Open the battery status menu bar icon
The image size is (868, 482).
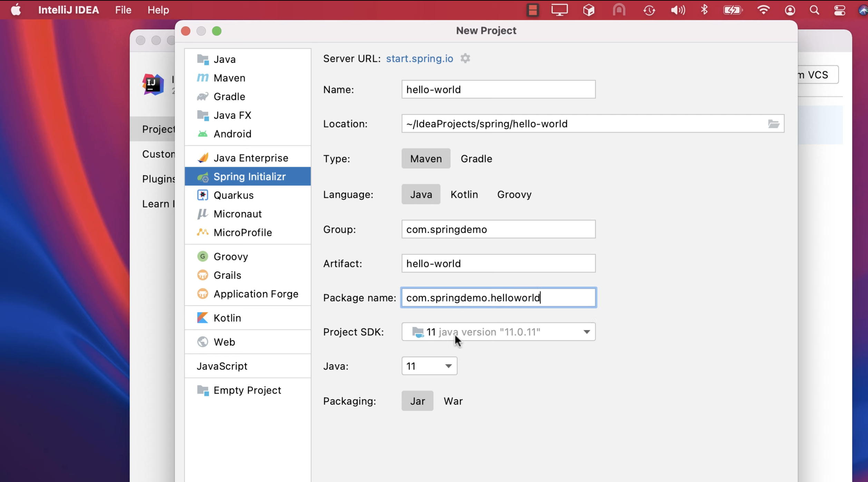[x=733, y=10]
